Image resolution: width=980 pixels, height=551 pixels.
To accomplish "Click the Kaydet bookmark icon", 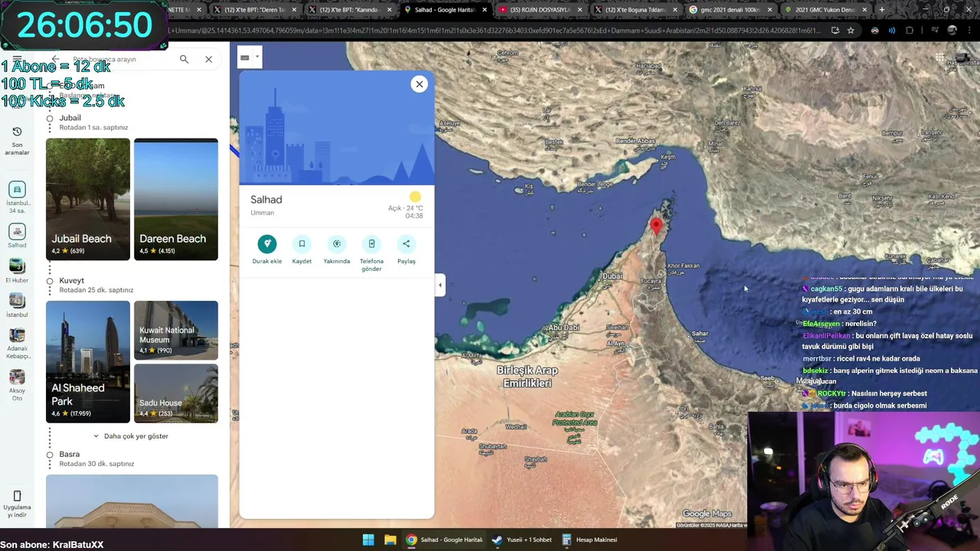I will coord(302,244).
